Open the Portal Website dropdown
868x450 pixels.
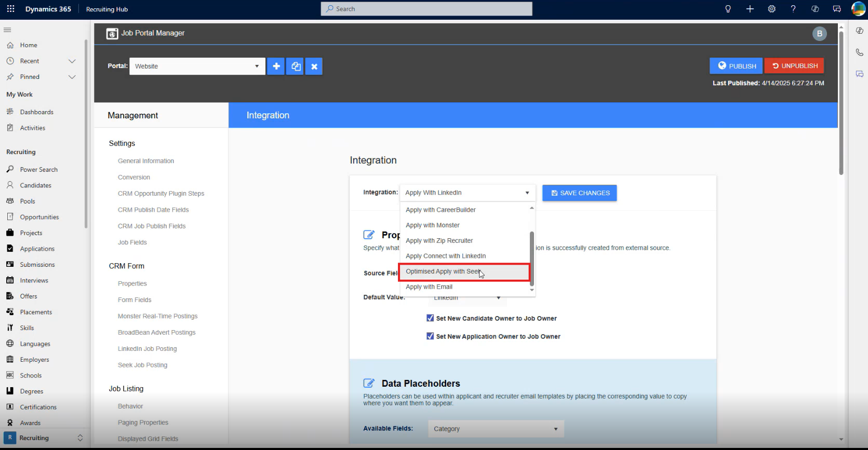tap(197, 66)
